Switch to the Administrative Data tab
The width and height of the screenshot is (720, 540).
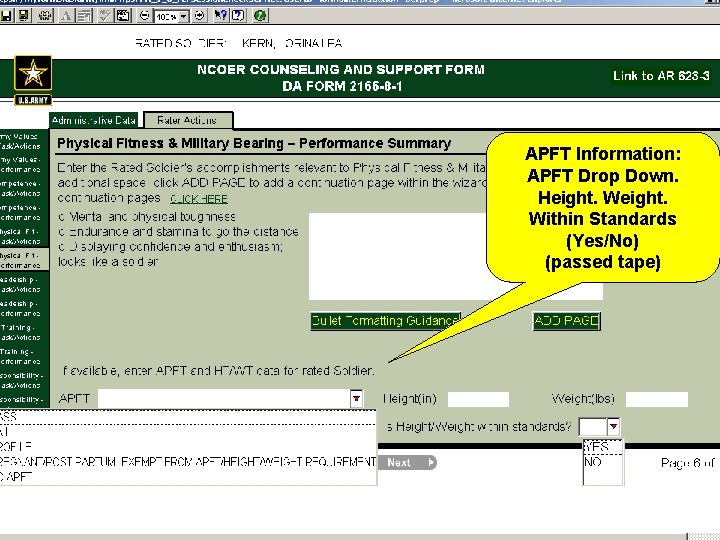pos(94,120)
